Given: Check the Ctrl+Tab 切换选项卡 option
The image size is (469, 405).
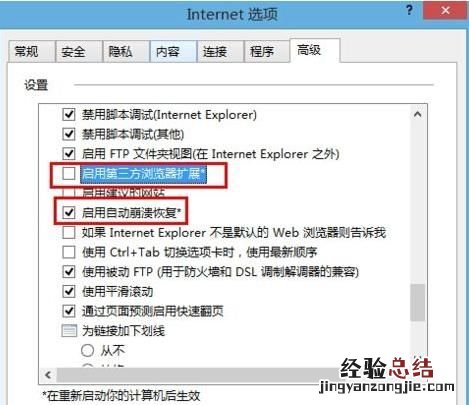Looking at the screenshot, I should coord(69,252).
